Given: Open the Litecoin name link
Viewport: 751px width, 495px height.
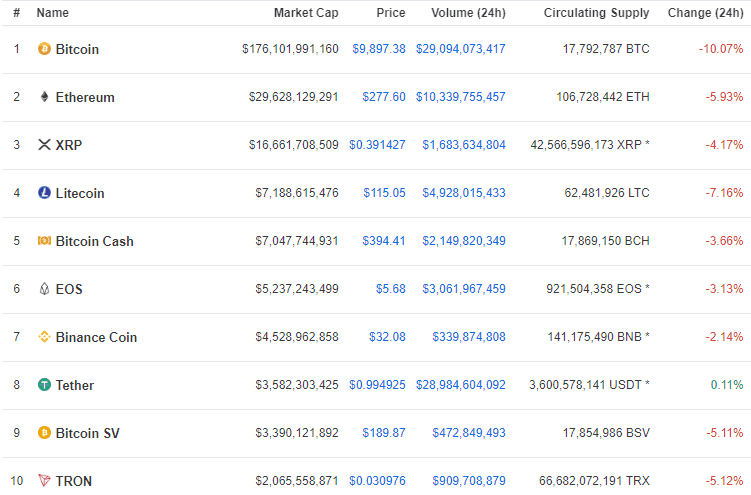Looking at the screenshot, I should pos(80,193).
